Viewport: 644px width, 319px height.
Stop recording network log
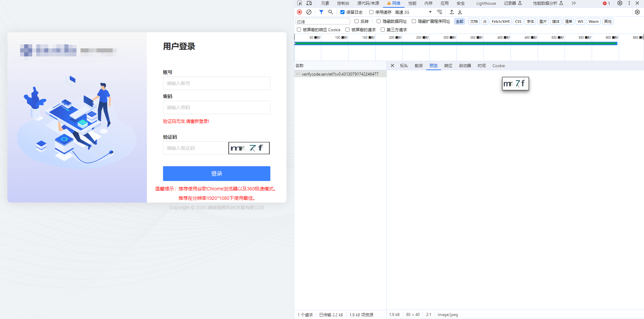300,12
